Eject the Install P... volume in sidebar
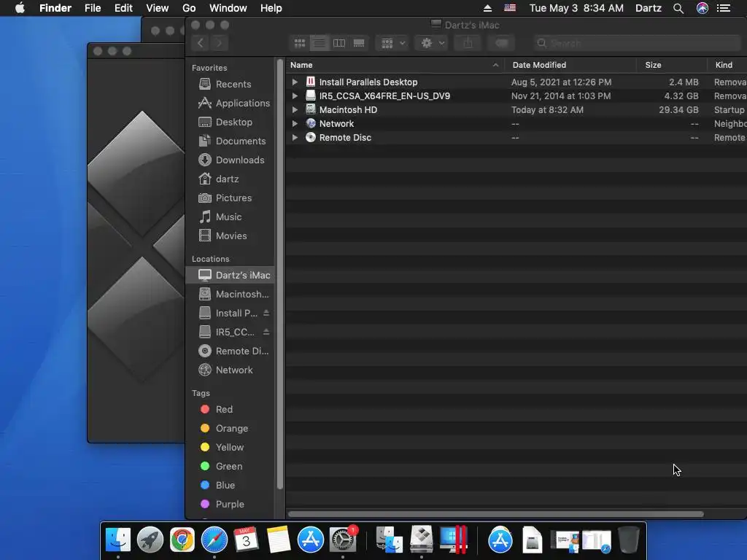The width and height of the screenshot is (747, 560). 266,313
